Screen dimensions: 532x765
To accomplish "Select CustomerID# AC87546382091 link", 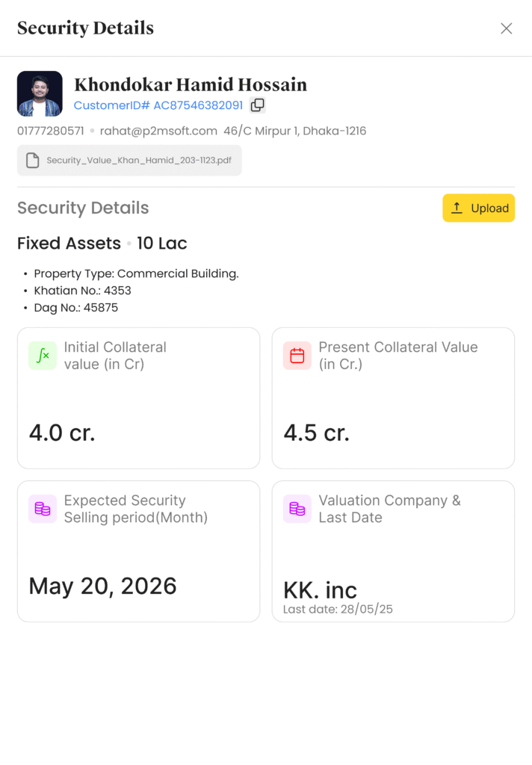I will 158,105.
